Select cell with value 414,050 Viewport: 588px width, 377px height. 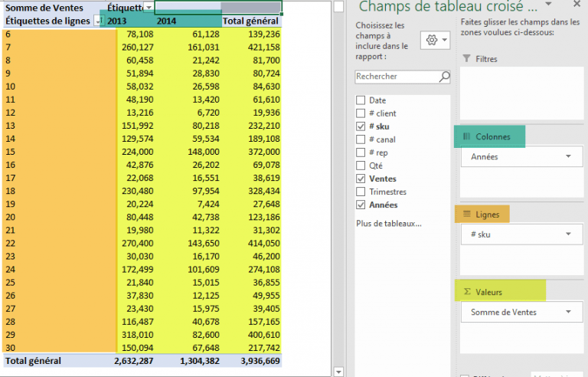[251, 244]
